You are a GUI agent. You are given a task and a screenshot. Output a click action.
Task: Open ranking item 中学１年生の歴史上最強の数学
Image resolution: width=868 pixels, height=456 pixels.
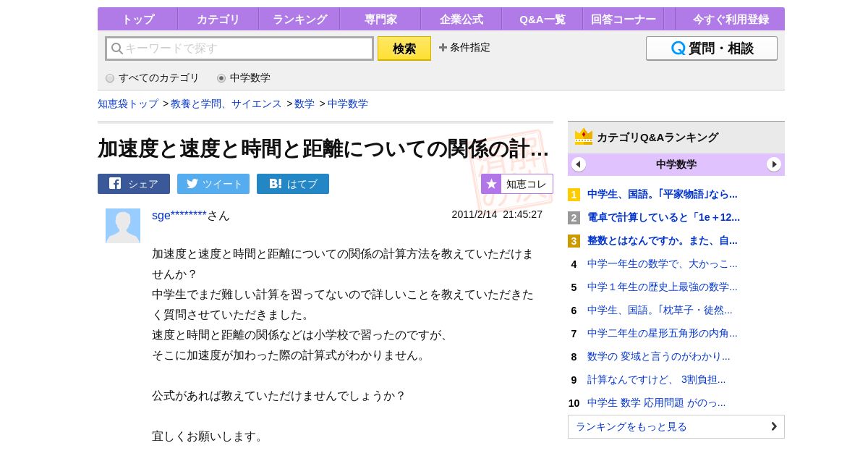[x=663, y=287]
